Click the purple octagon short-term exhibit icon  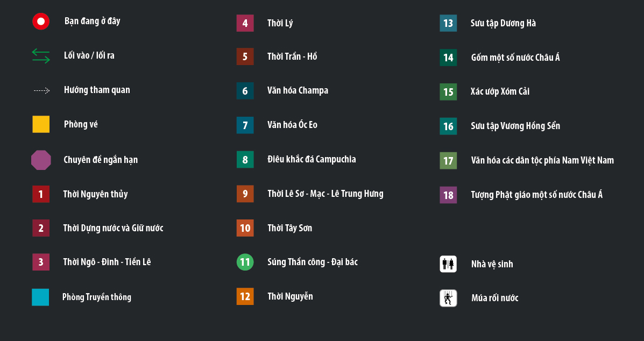pyautogui.click(x=41, y=160)
